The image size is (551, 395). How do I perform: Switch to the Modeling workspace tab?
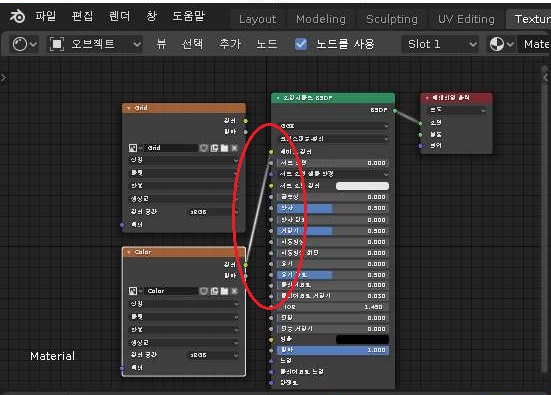click(x=321, y=19)
